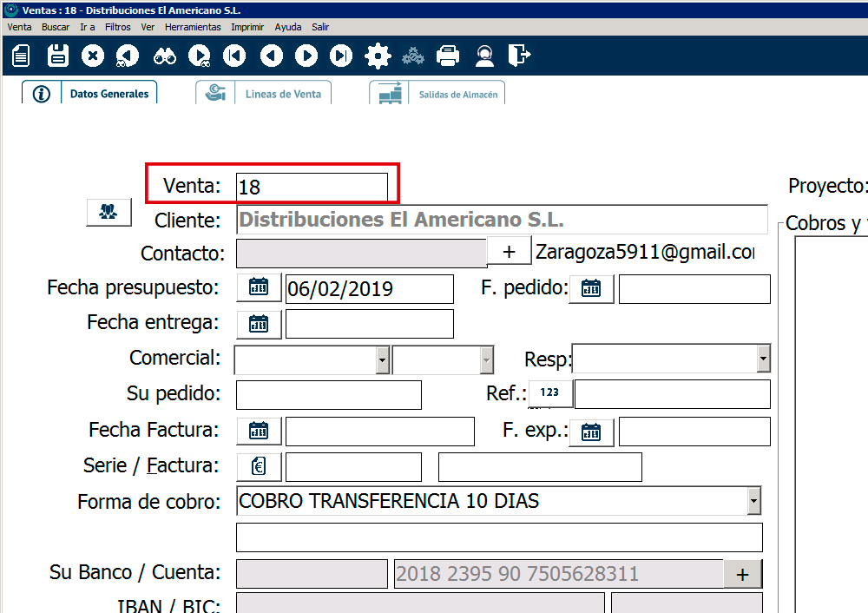Image resolution: width=868 pixels, height=613 pixels.
Task: Click the save diskette icon in toolbar
Action: click(x=58, y=56)
